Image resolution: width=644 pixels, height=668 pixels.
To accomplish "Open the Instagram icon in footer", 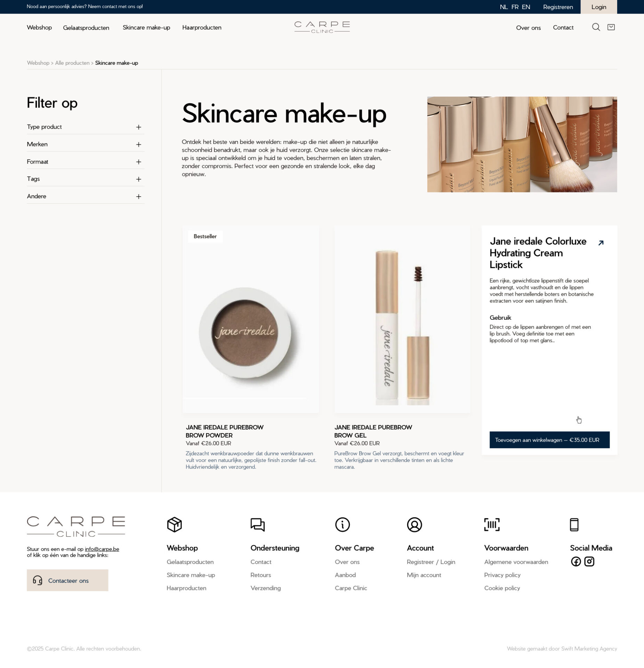I will point(589,562).
